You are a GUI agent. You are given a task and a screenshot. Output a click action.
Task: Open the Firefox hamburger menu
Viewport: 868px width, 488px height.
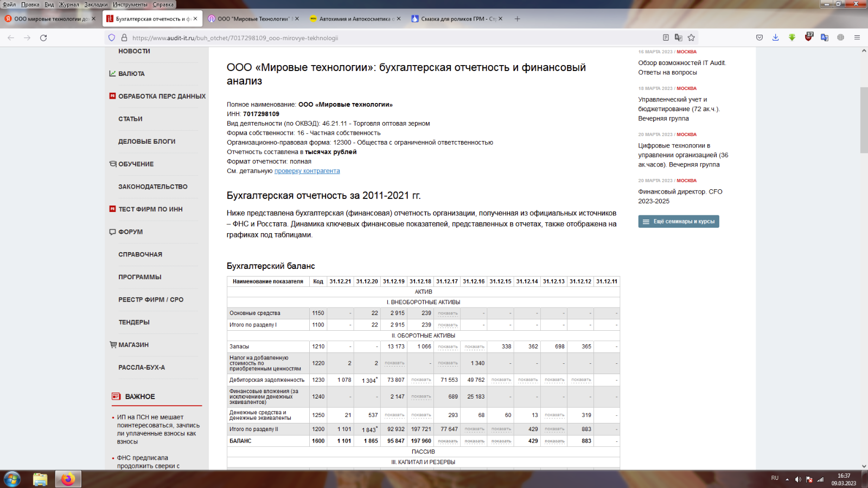point(857,37)
